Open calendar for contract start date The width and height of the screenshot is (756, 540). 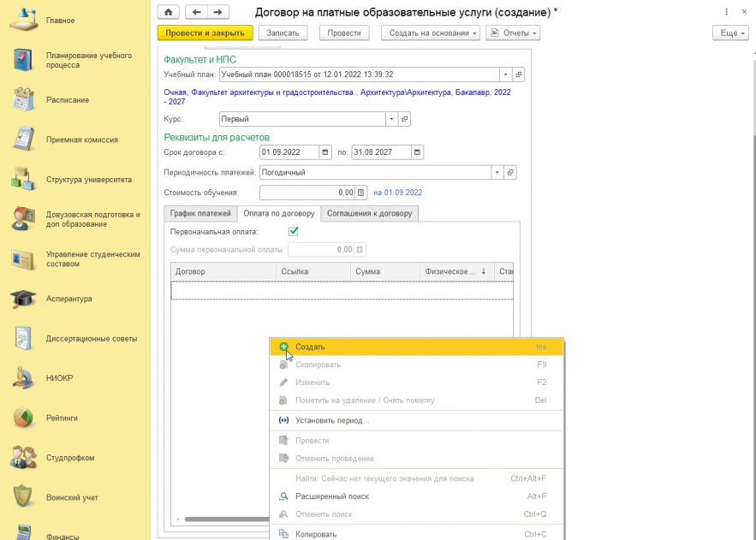325,152
